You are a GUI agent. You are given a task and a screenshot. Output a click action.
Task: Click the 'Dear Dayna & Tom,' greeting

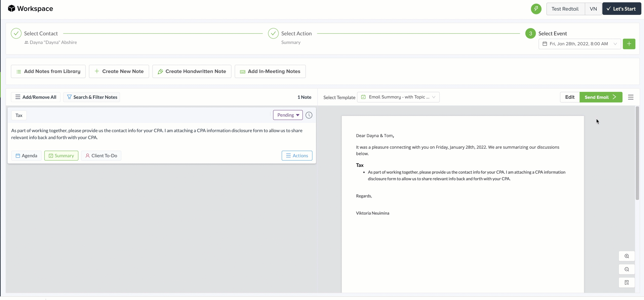375,135
